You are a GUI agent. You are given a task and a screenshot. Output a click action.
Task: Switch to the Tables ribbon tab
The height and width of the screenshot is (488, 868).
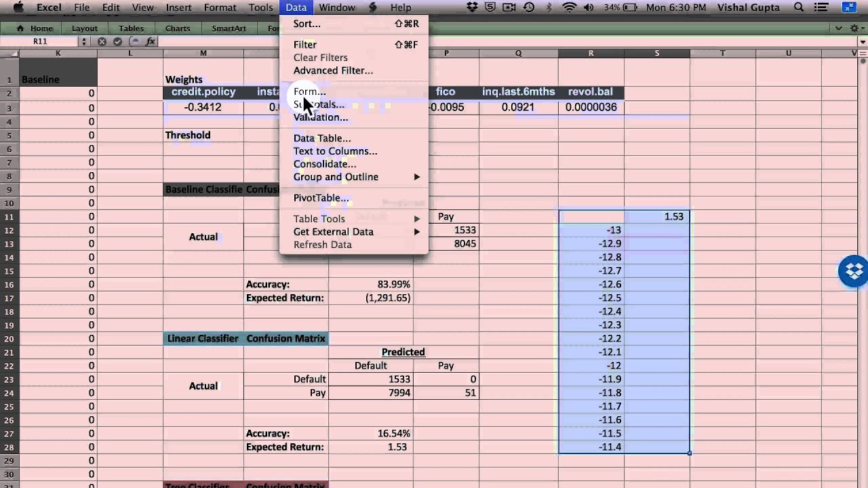131,28
